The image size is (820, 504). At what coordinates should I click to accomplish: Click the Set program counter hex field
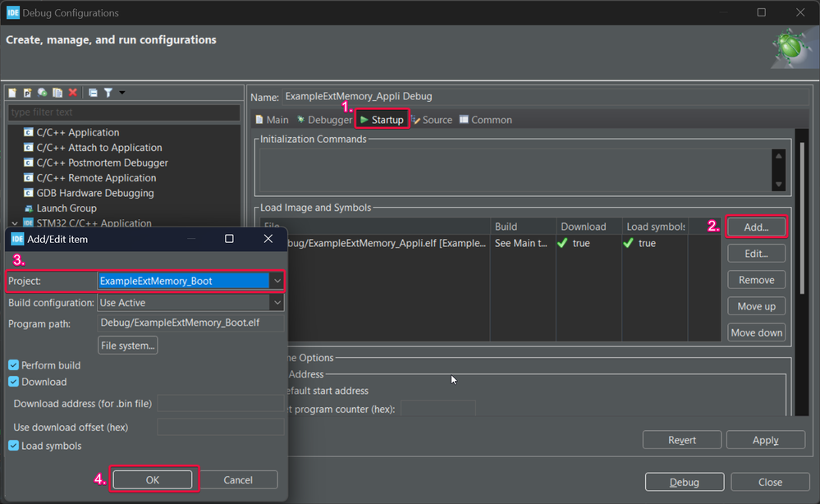[438, 408]
